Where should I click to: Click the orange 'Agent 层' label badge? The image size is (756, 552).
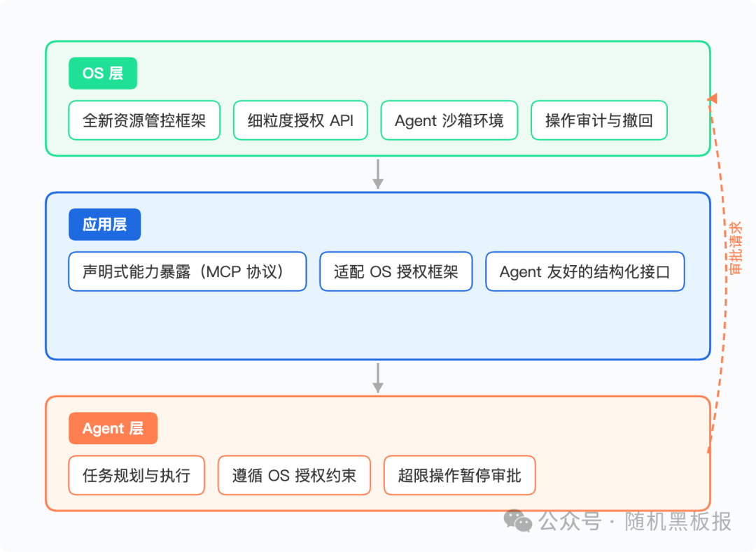[113, 428]
